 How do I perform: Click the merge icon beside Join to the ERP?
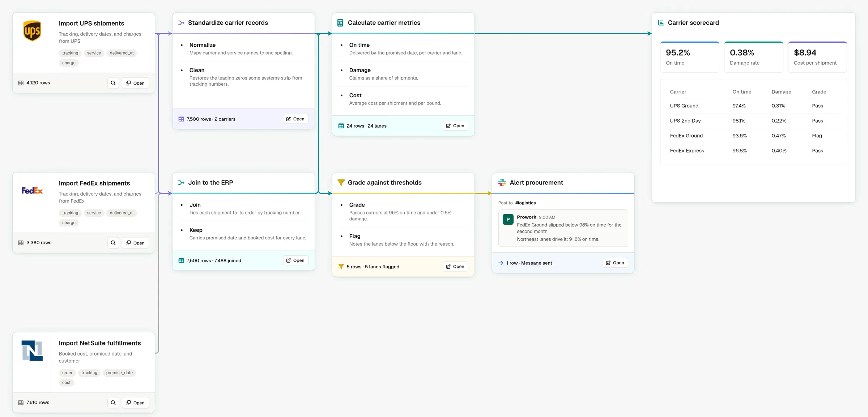pos(181,183)
